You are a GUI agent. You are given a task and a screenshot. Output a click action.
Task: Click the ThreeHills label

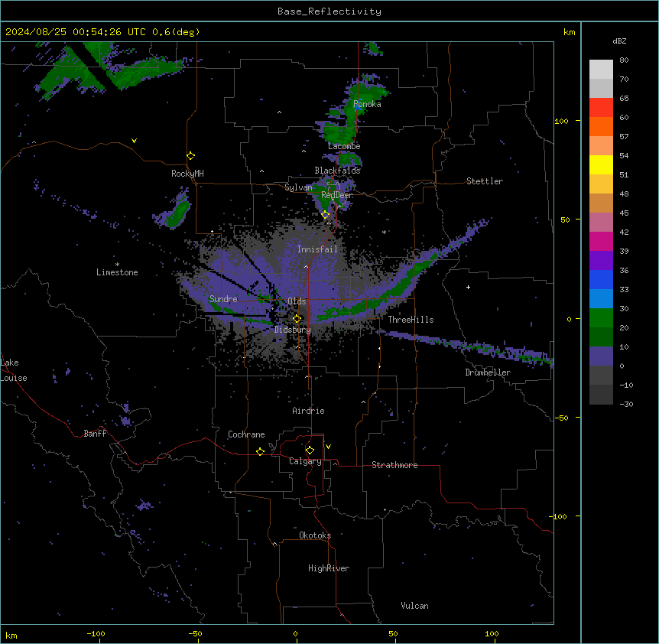pyautogui.click(x=411, y=320)
